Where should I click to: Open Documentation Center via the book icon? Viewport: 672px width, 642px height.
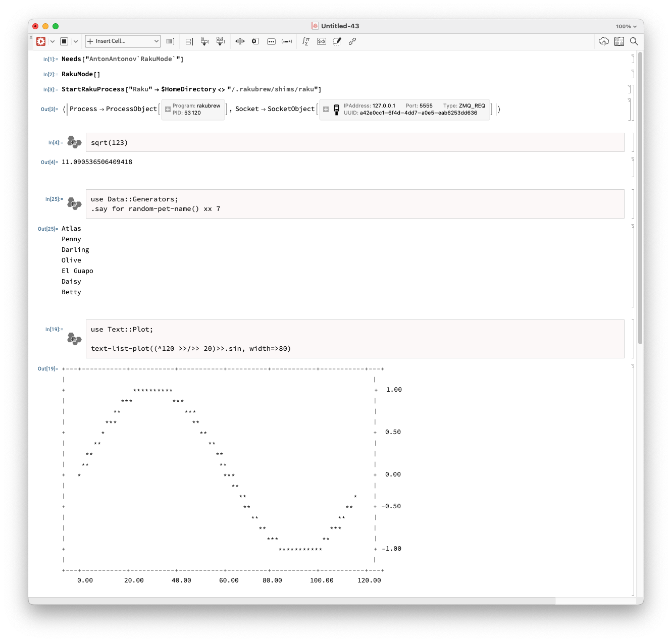[x=619, y=41]
